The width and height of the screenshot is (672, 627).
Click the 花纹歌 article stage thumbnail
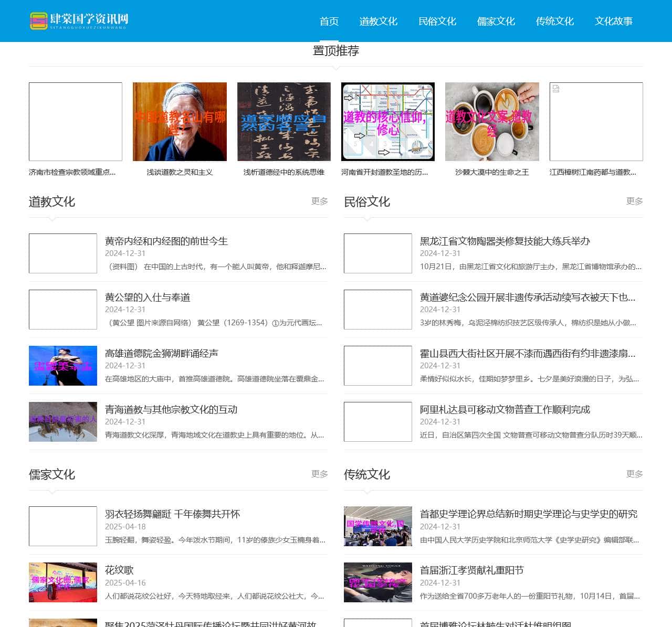point(63,582)
